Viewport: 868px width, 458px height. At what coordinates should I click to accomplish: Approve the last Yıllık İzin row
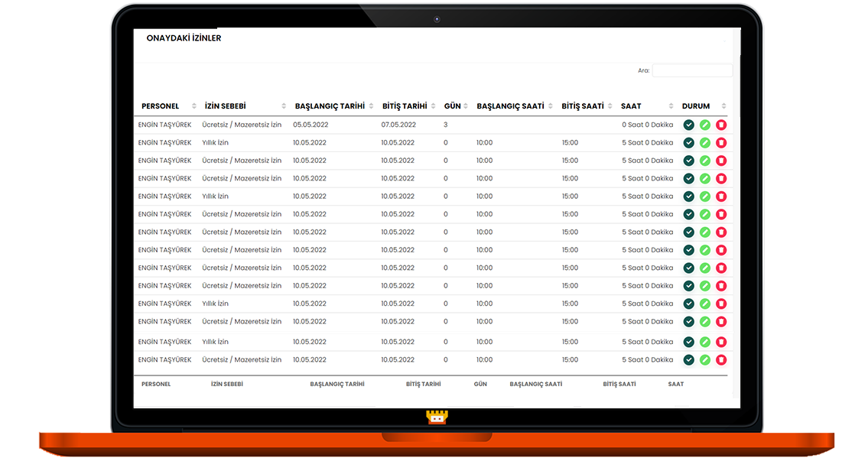[688, 342]
